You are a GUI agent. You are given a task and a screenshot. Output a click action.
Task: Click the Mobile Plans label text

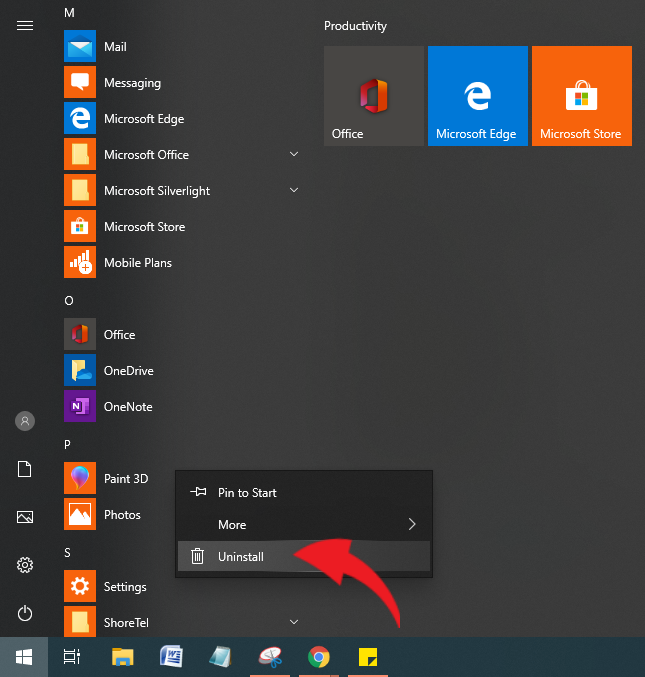138,263
